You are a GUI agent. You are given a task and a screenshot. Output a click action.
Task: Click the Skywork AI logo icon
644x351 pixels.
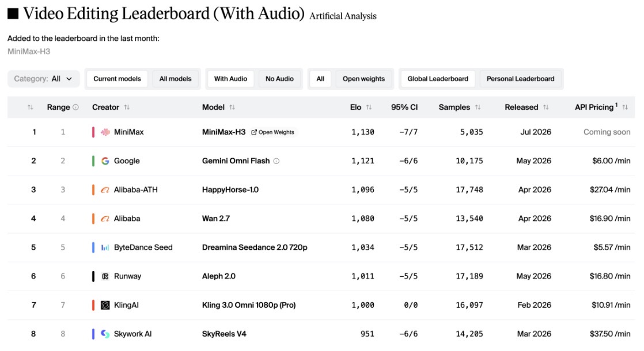point(105,334)
